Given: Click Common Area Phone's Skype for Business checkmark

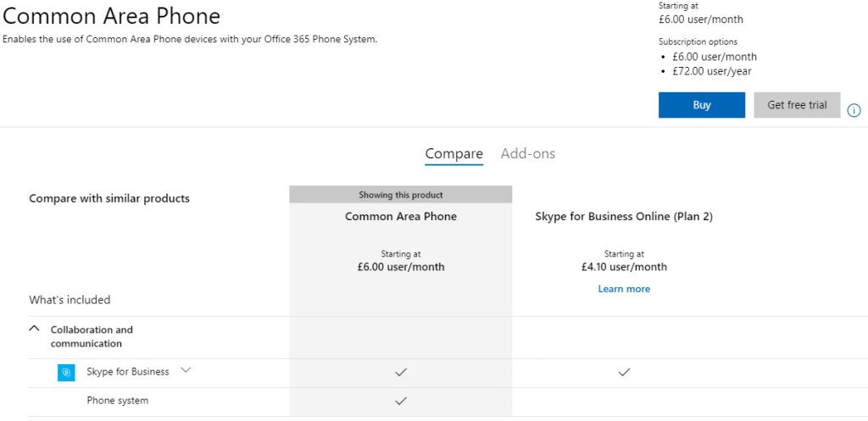Looking at the screenshot, I should [x=401, y=372].
